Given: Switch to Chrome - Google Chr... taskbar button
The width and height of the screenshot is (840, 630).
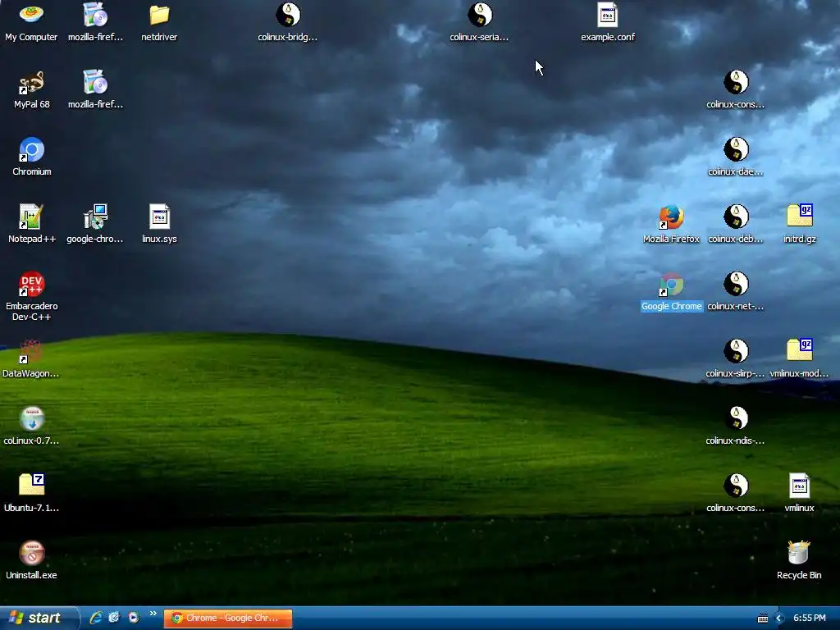Looking at the screenshot, I should (x=228, y=619).
